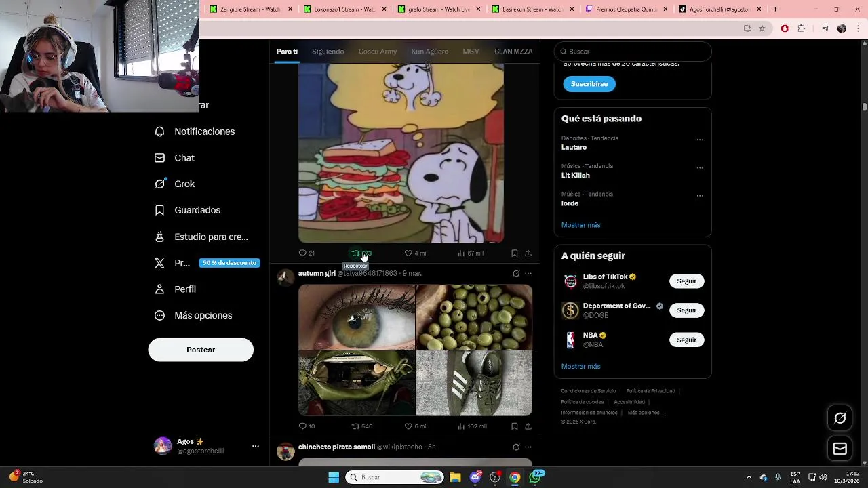
Task: Follow Department of Government account
Action: click(686, 310)
